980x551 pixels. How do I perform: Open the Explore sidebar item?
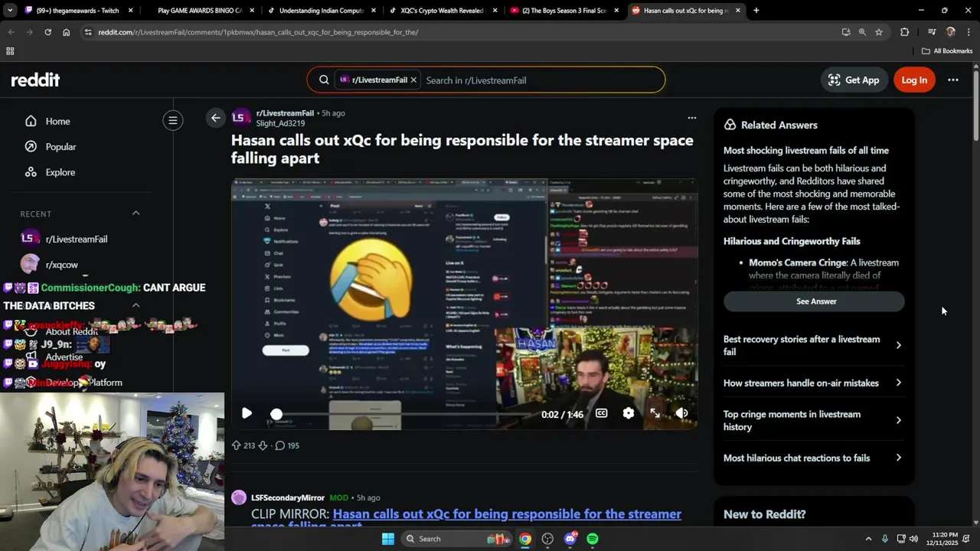[x=50, y=172]
